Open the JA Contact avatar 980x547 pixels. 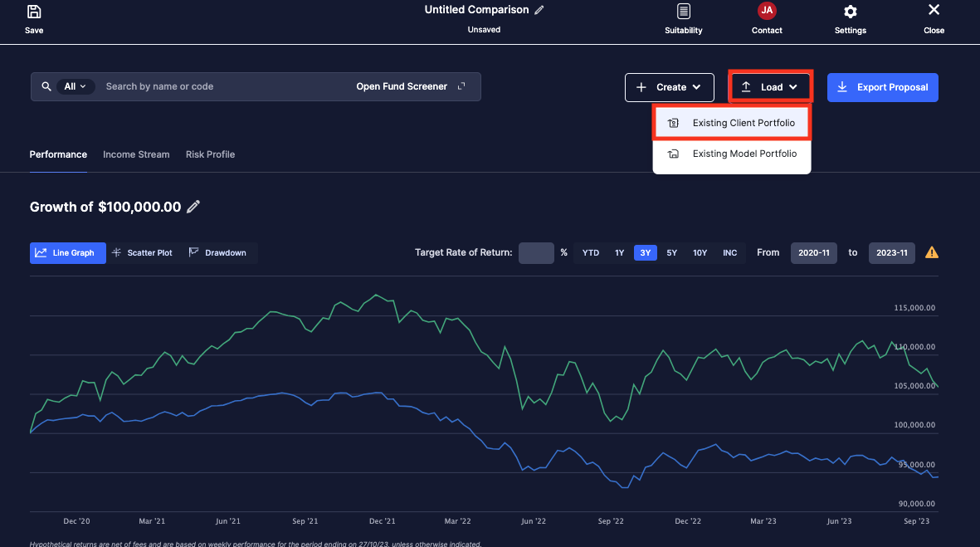coord(767,12)
